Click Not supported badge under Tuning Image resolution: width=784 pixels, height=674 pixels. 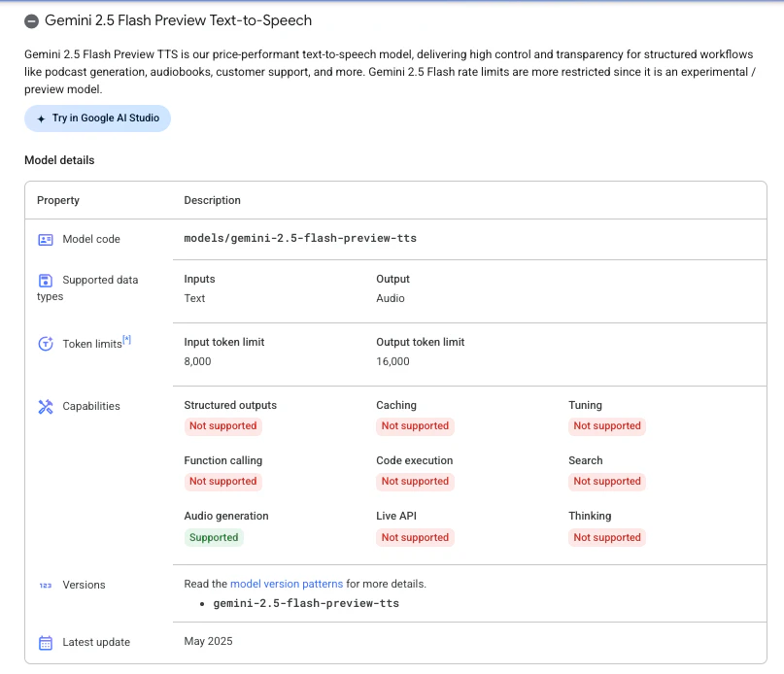click(x=607, y=426)
